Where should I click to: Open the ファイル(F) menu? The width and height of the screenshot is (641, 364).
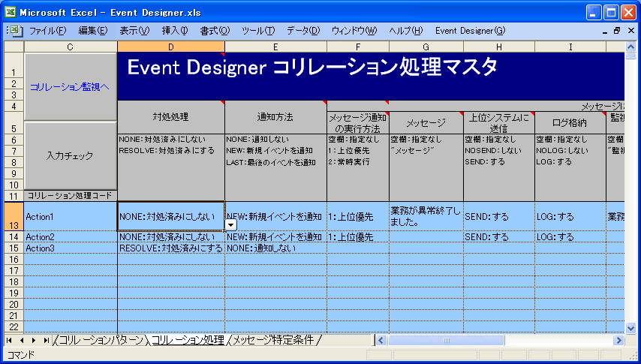[x=47, y=31]
